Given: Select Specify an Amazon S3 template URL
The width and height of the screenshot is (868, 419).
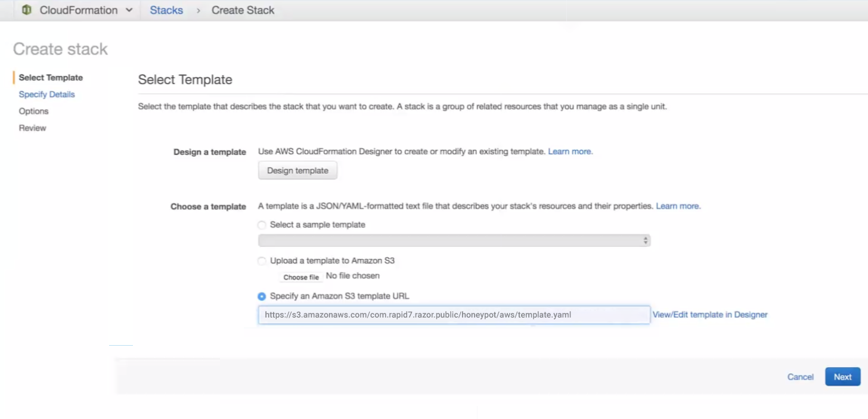Looking at the screenshot, I should tap(262, 296).
